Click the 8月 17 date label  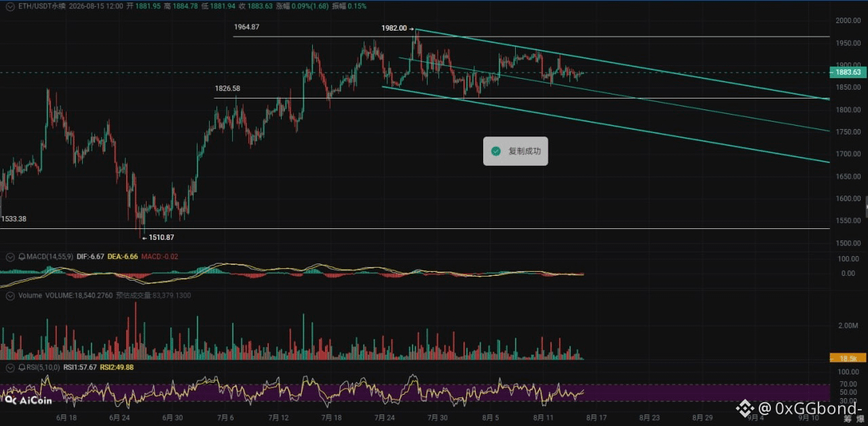pyautogui.click(x=596, y=417)
